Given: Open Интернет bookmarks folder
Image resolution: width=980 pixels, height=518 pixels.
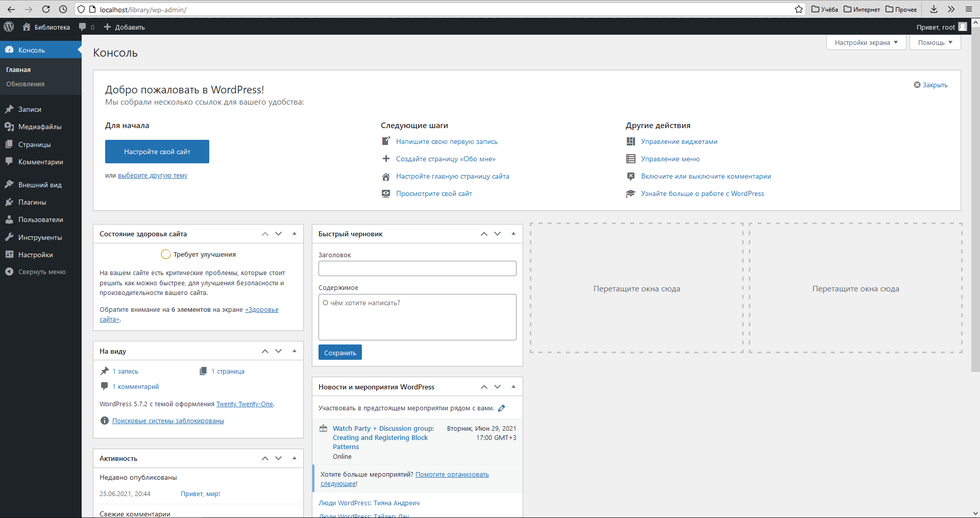Looking at the screenshot, I should 862,9.
